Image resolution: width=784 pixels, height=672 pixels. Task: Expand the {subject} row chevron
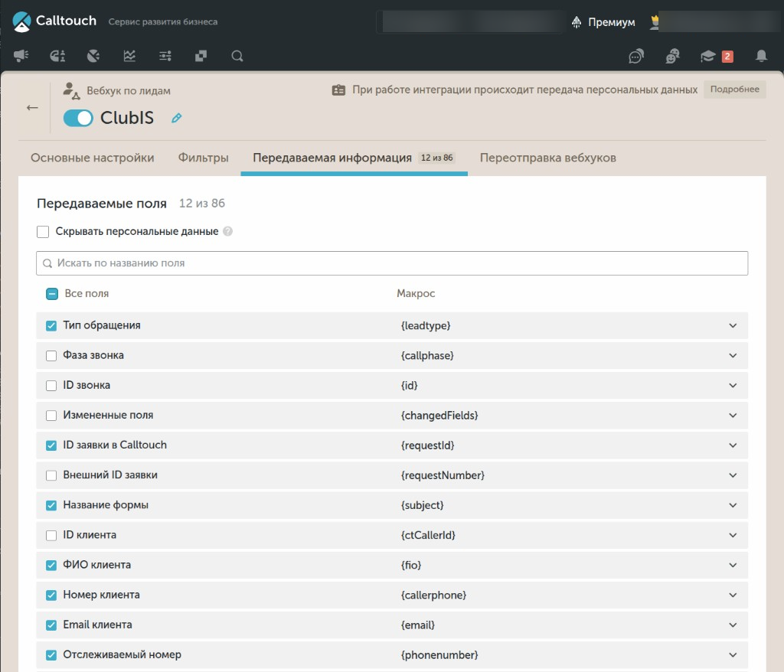(x=733, y=505)
